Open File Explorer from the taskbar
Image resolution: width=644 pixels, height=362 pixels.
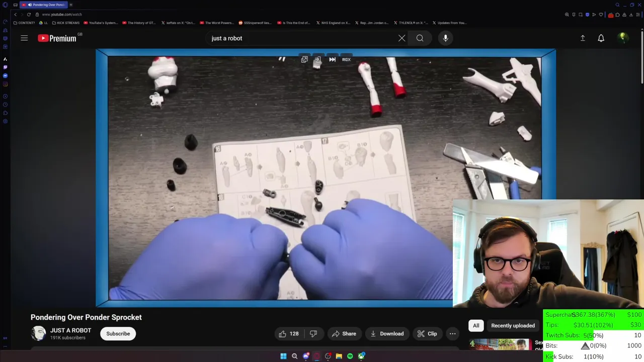coord(339,356)
